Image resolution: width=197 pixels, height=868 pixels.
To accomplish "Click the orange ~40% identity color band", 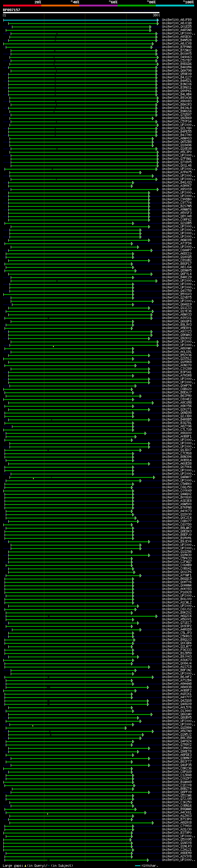I will click(x=60, y=6).
